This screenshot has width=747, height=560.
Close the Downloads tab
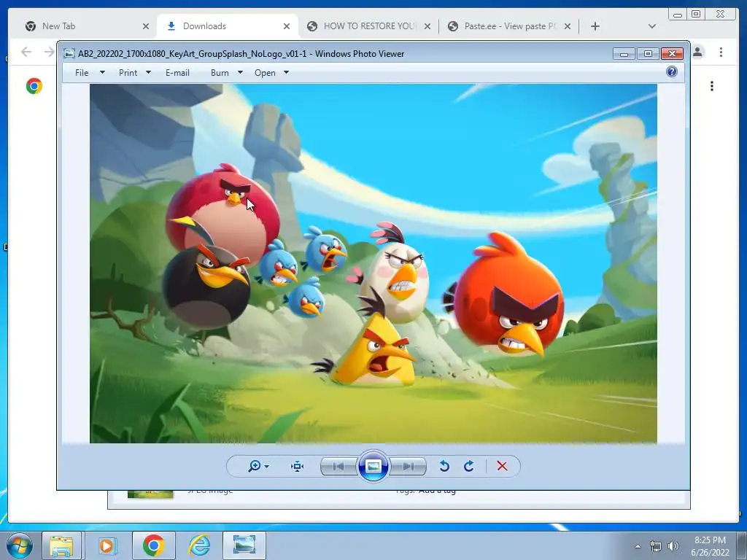[286, 26]
